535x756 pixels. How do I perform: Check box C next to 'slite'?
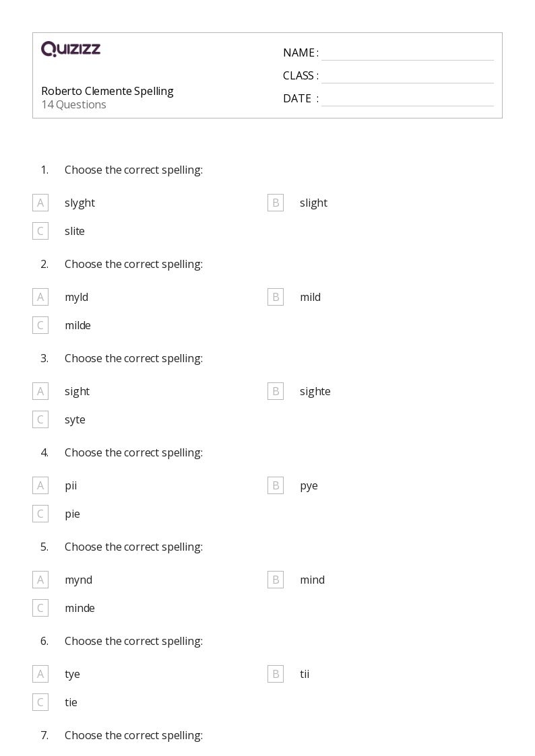click(x=40, y=231)
